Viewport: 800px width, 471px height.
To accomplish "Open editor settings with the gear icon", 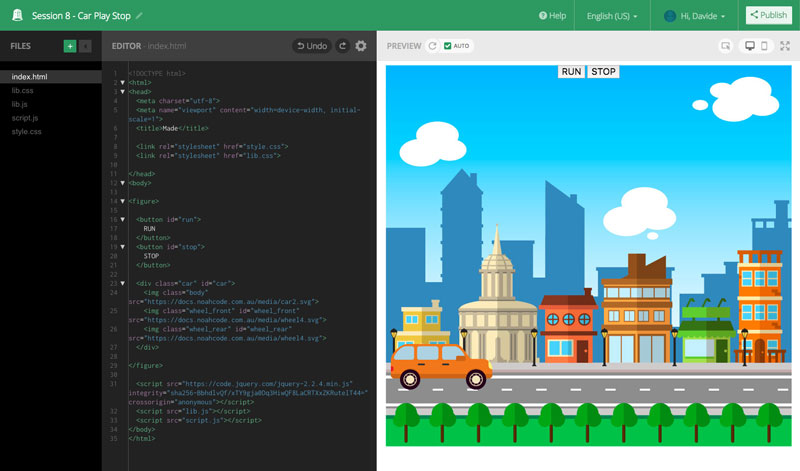I will pyautogui.click(x=361, y=46).
